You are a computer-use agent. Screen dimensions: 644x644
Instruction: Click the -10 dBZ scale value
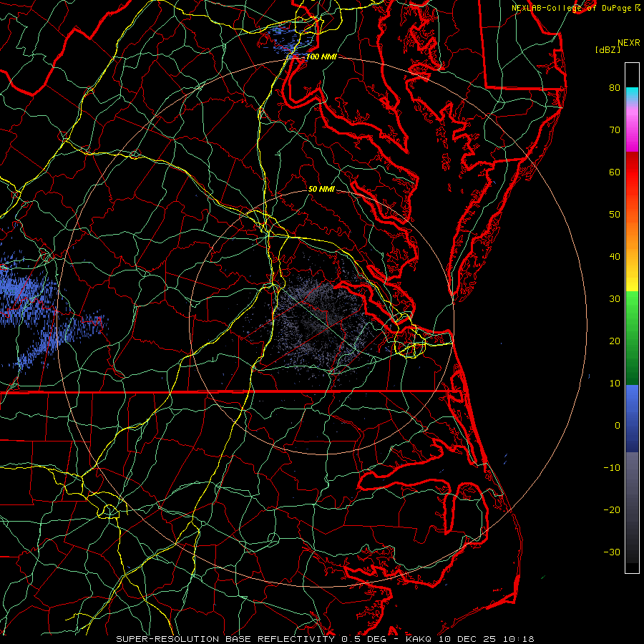(612, 468)
